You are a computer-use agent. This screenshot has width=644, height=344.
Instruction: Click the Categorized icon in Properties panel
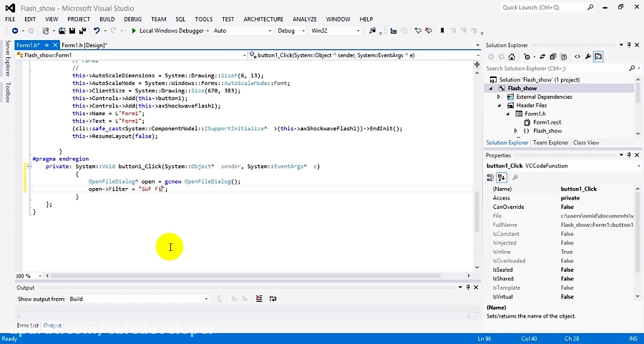coord(492,177)
